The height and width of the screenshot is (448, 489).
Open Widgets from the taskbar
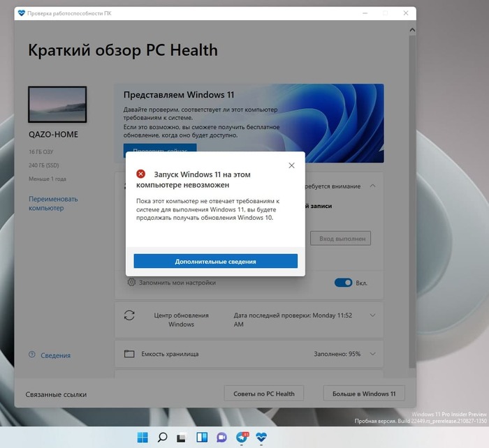pyautogui.click(x=202, y=437)
